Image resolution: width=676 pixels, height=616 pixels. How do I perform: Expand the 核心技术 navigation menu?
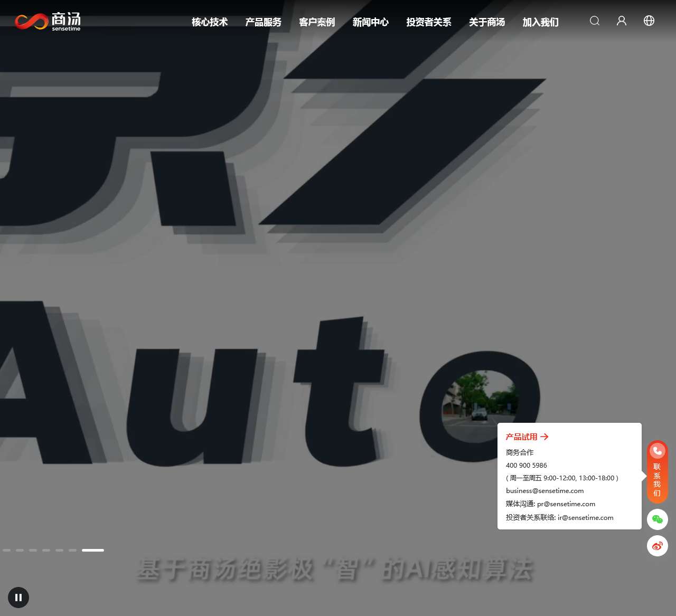pos(210,22)
